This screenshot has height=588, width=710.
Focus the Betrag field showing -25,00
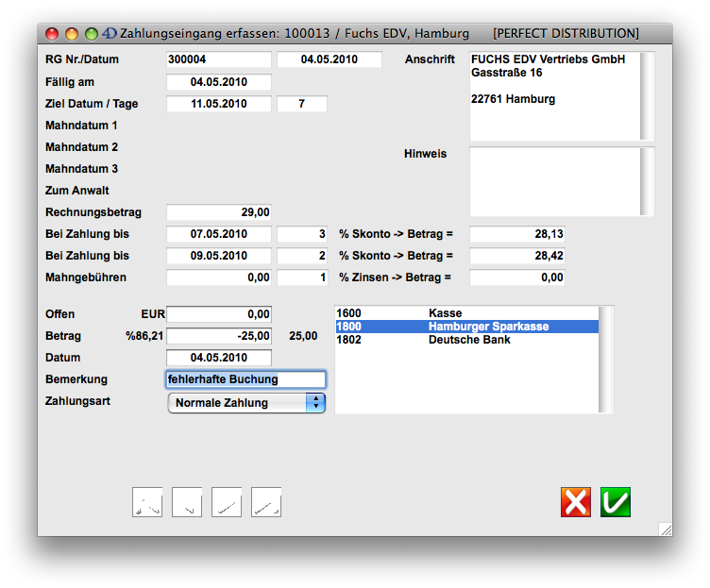[219, 336]
